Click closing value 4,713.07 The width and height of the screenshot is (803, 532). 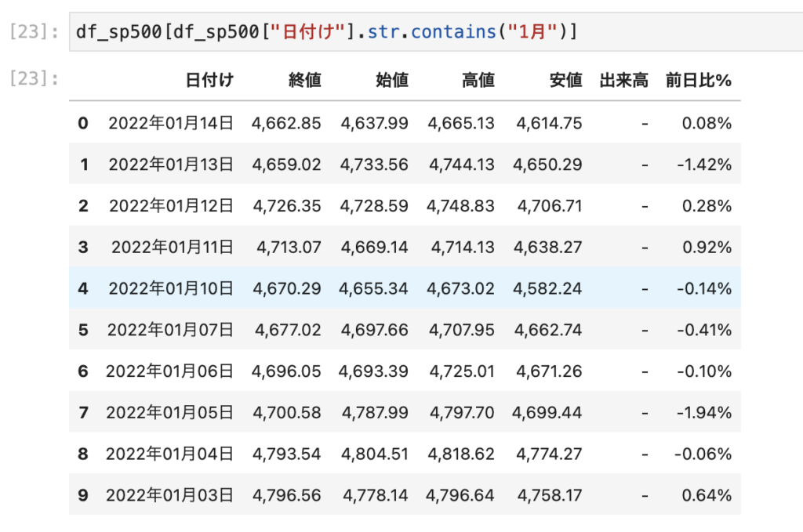click(289, 248)
